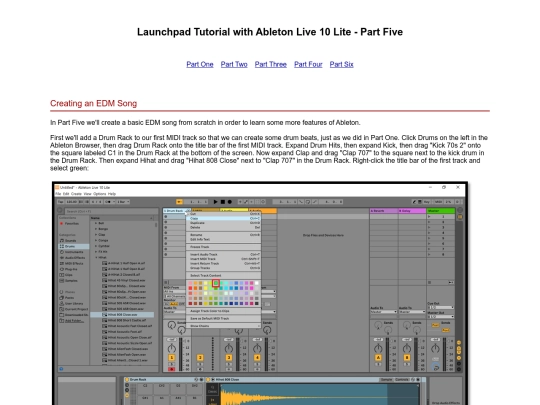Toggle the Key map mode button
This screenshot has width=540, height=405.
(x=427, y=202)
